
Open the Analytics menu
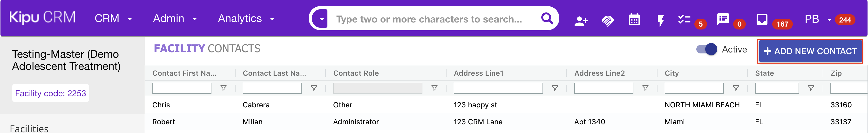(246, 19)
